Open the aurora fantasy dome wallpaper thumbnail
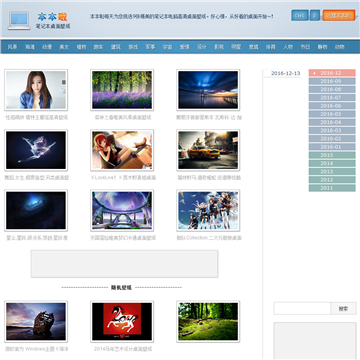The image size is (360, 360). tap(122, 210)
